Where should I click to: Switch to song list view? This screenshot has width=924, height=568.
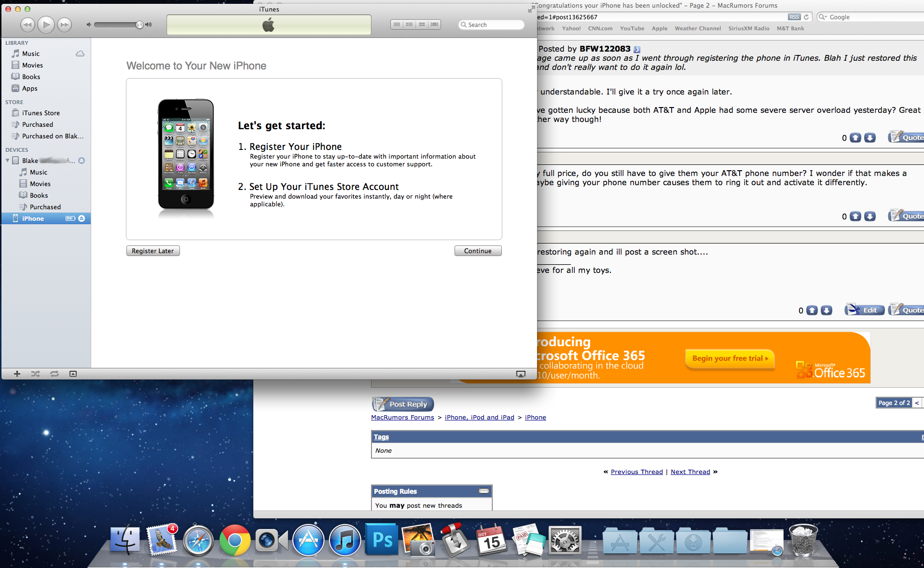(x=397, y=25)
